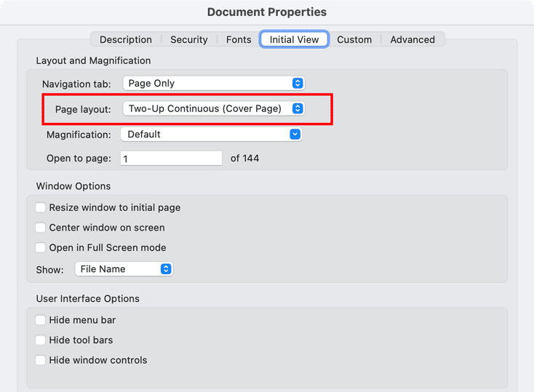
Task: Click the Initial View tab
Action: point(294,39)
